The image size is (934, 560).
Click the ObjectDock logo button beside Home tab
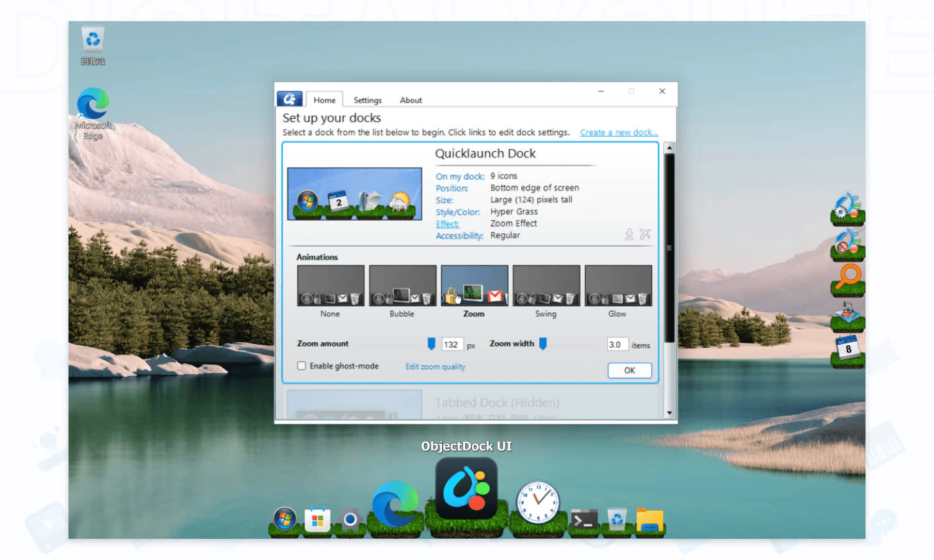290,99
